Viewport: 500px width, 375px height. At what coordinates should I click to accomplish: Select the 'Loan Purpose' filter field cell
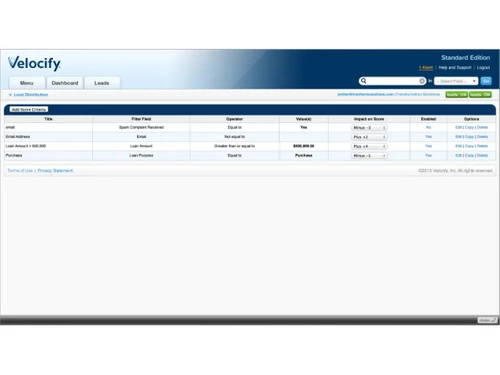(x=141, y=155)
